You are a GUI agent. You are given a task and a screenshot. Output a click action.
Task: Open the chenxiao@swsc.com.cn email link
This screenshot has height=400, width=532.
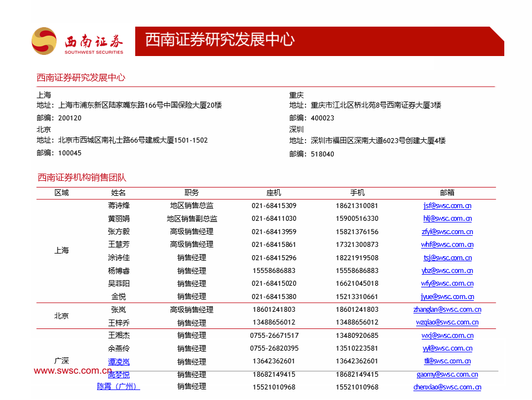tap(447, 387)
